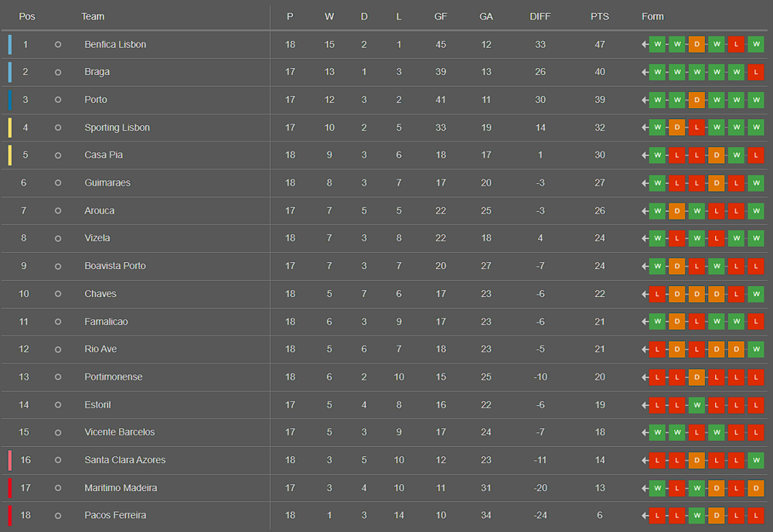Sort the table by PTS column header
This screenshot has width=773, height=532.
point(600,16)
